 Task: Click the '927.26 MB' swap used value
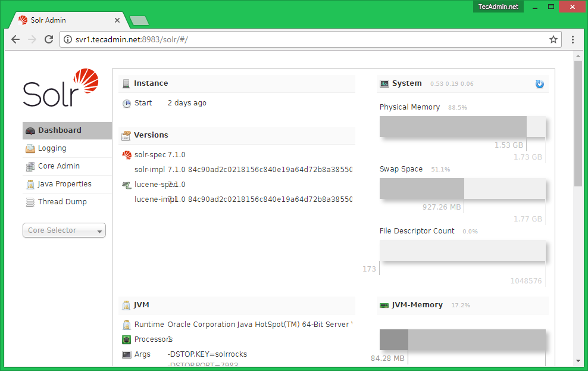click(x=442, y=207)
